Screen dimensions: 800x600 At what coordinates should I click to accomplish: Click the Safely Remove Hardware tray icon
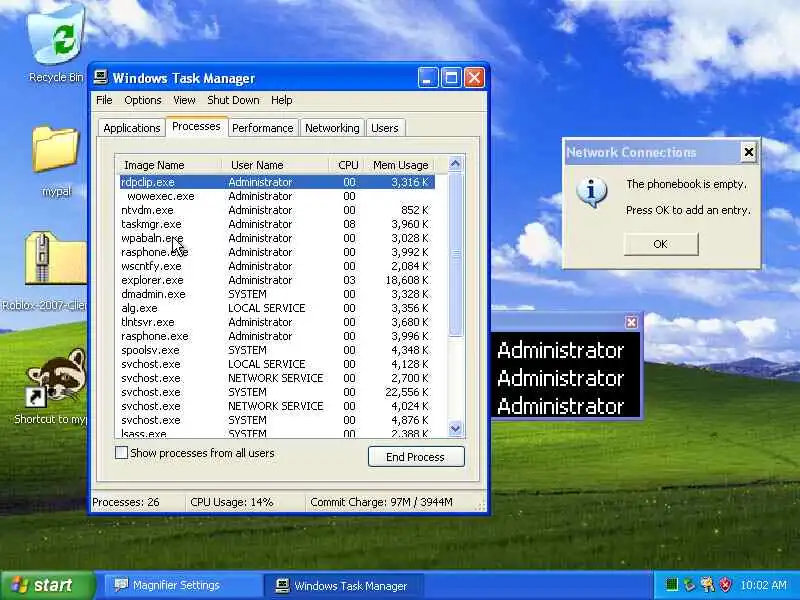[x=690, y=585]
